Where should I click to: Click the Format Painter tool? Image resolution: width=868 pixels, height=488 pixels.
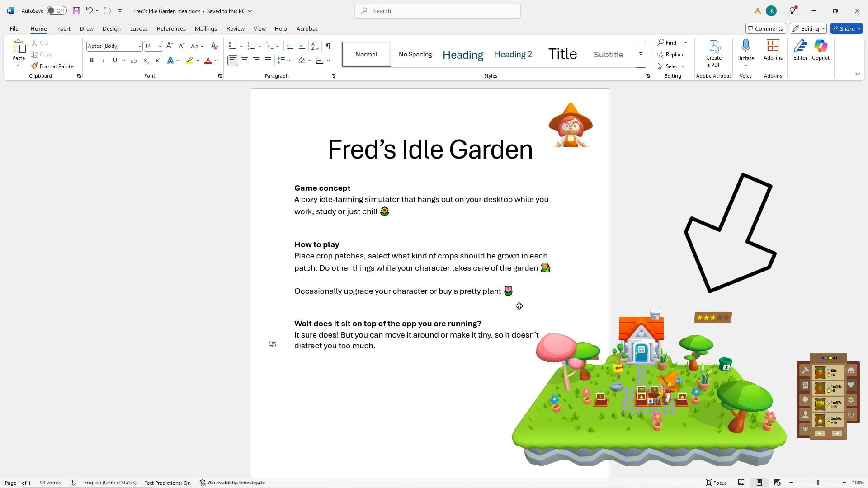53,66
